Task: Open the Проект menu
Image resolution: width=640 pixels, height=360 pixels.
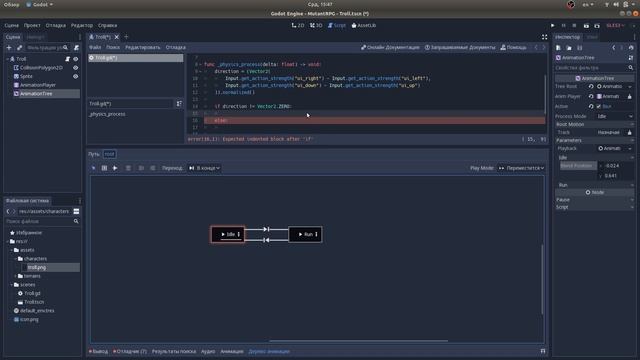Action: (32, 25)
